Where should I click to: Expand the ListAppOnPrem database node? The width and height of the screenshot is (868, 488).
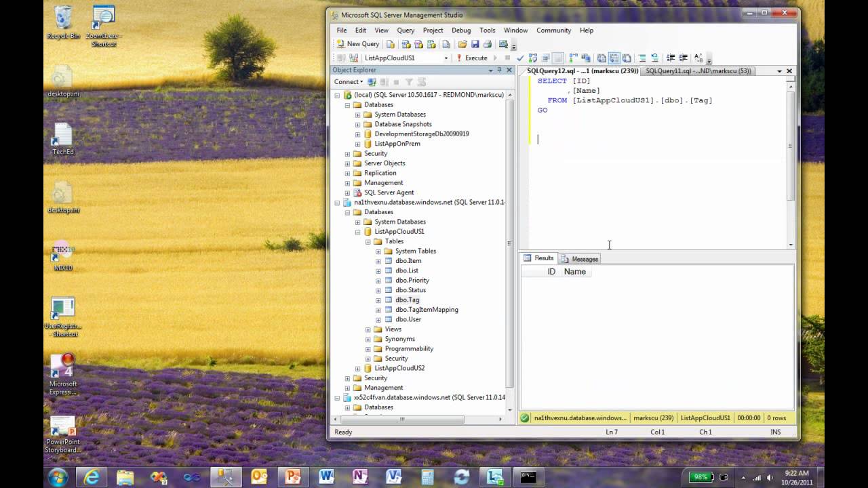(357, 144)
